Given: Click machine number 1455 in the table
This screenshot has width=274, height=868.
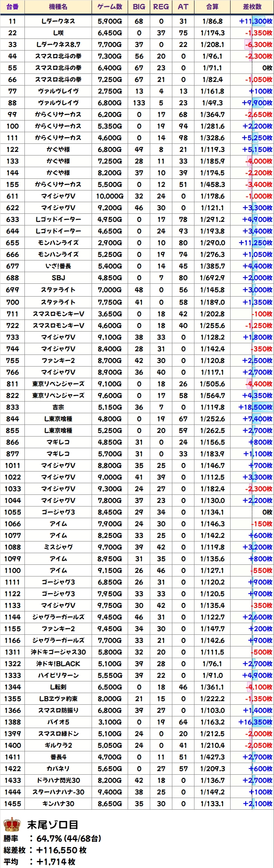Looking at the screenshot, I should pyautogui.click(x=12, y=803).
